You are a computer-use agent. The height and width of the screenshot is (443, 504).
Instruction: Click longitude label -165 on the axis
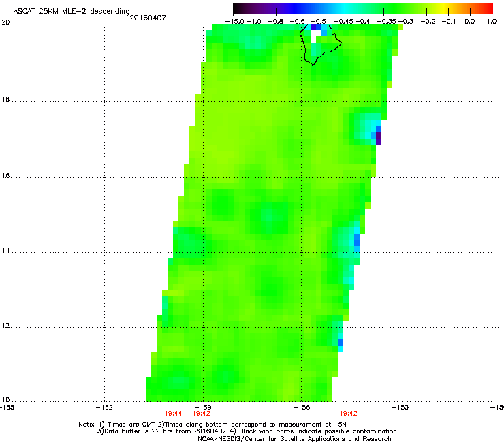pos(7,408)
